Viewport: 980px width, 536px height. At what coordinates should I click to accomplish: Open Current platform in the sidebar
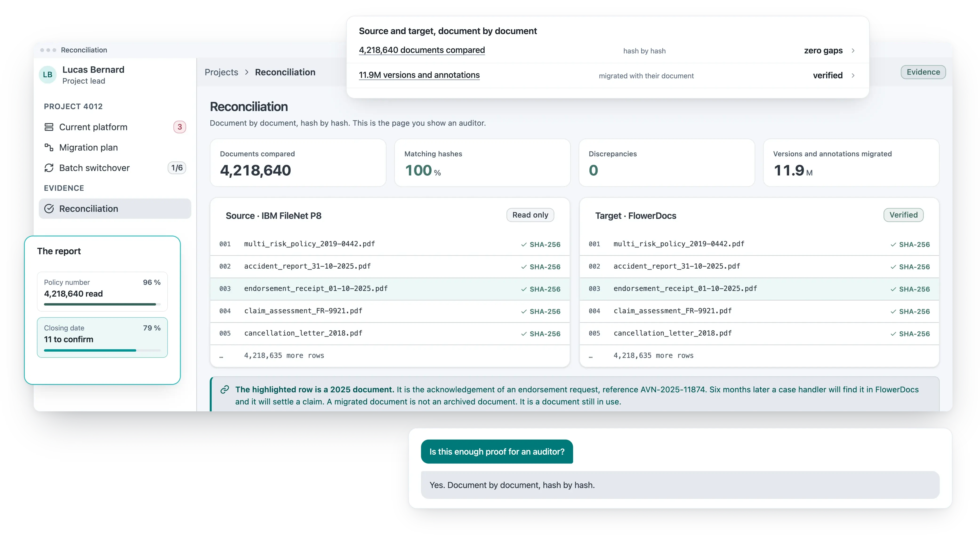[115, 127]
